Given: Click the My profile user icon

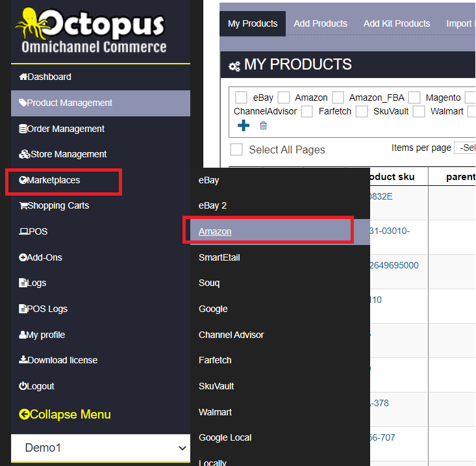Looking at the screenshot, I should click(x=23, y=335).
